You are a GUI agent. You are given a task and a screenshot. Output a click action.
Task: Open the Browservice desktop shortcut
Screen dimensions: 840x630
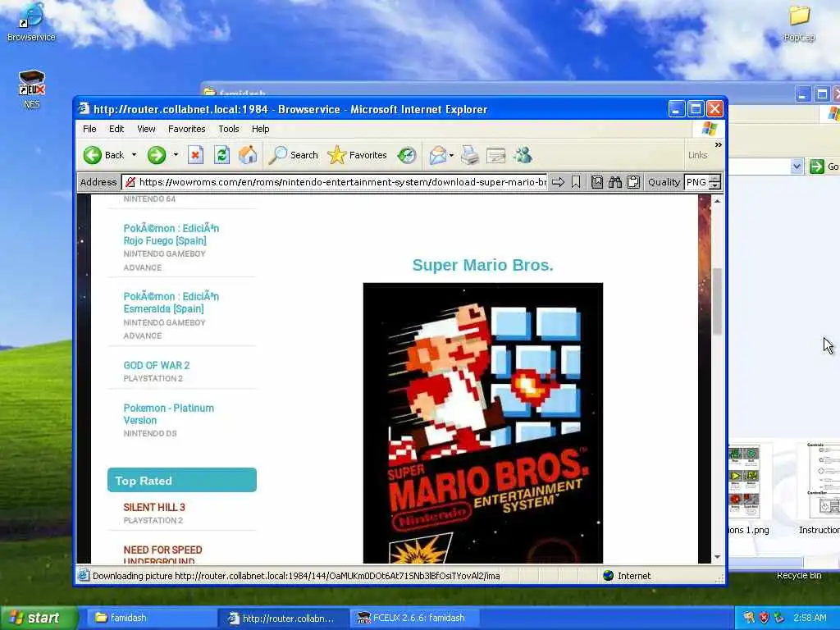click(x=31, y=22)
